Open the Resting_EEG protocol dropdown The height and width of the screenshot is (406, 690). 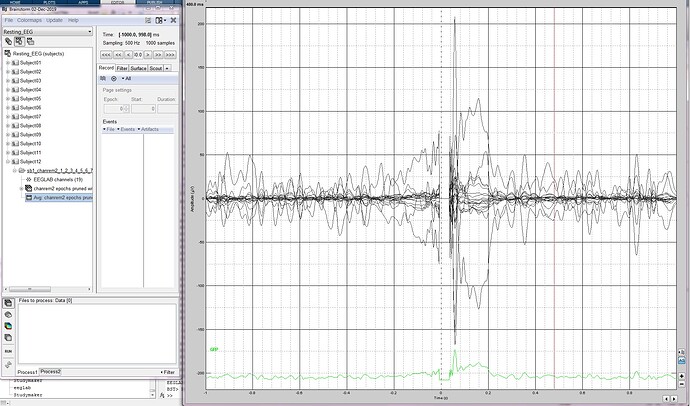coord(47,32)
